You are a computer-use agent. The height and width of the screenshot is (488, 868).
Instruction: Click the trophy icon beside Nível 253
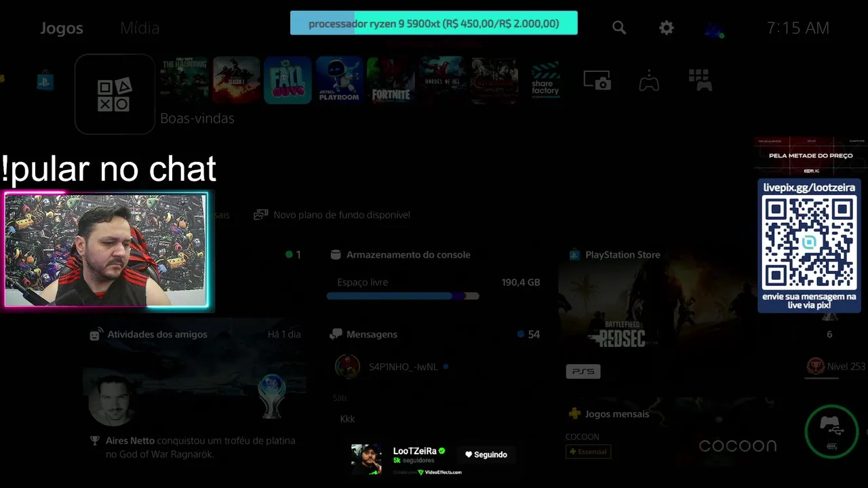pyautogui.click(x=815, y=367)
